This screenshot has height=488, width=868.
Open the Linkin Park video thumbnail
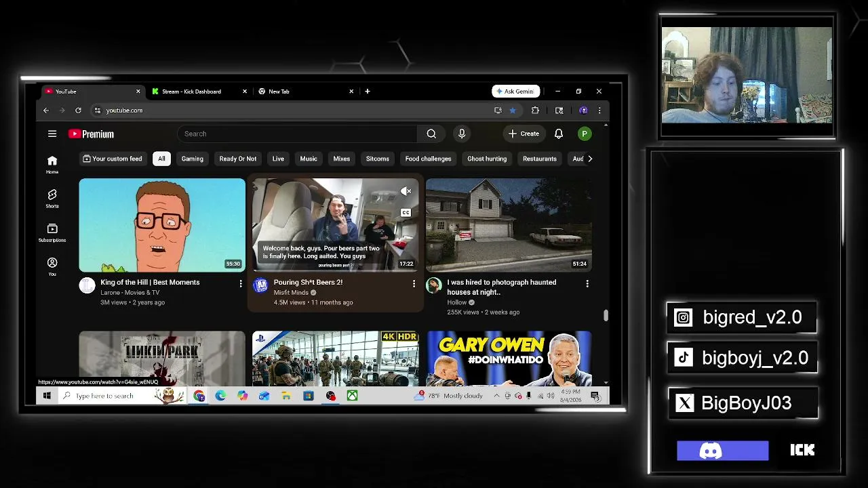(x=162, y=357)
